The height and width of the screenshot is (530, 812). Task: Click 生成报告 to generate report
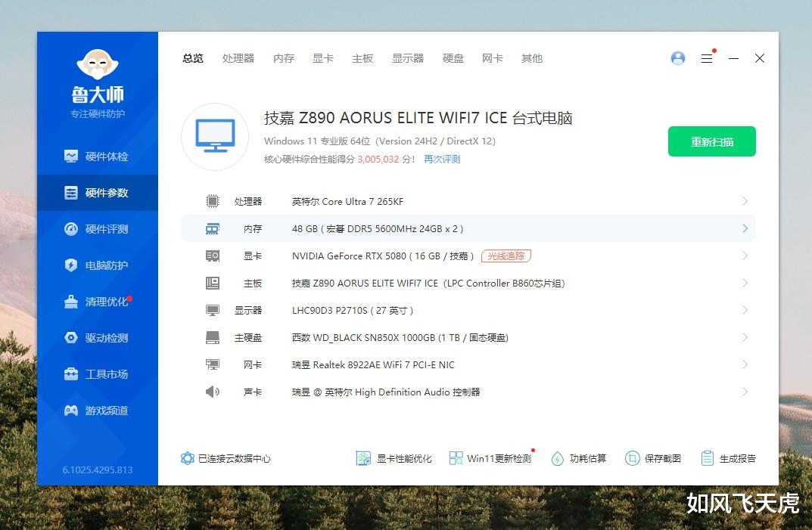click(728, 459)
